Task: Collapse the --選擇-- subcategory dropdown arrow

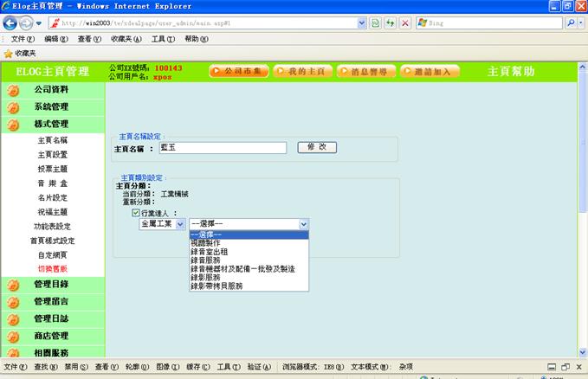Action: pyautogui.click(x=303, y=223)
